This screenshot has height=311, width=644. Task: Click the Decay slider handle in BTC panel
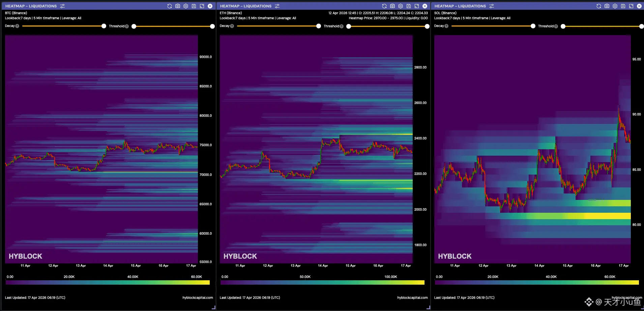point(104,26)
